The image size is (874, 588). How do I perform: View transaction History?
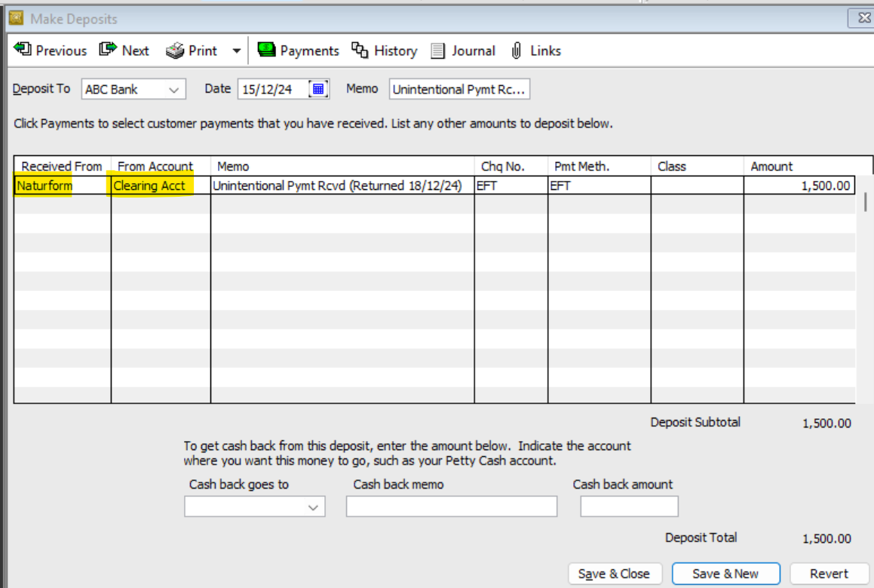[384, 51]
